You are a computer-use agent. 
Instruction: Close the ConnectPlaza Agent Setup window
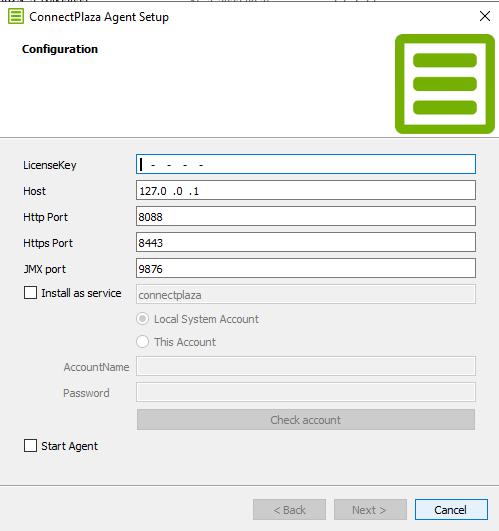[485, 16]
